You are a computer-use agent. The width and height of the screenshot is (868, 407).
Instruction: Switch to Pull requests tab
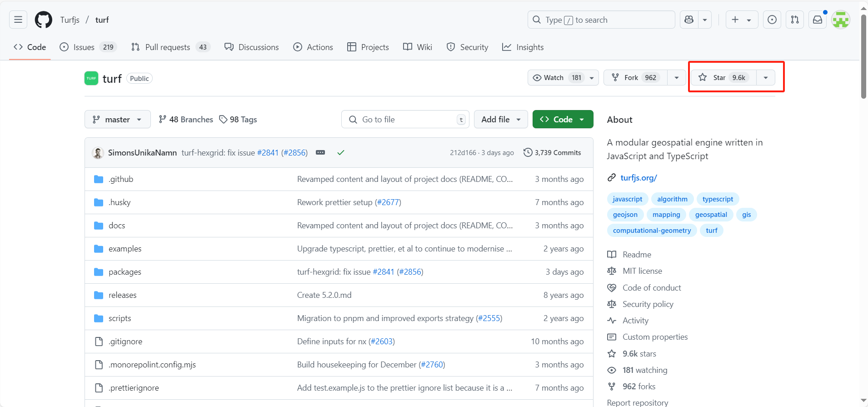point(171,47)
